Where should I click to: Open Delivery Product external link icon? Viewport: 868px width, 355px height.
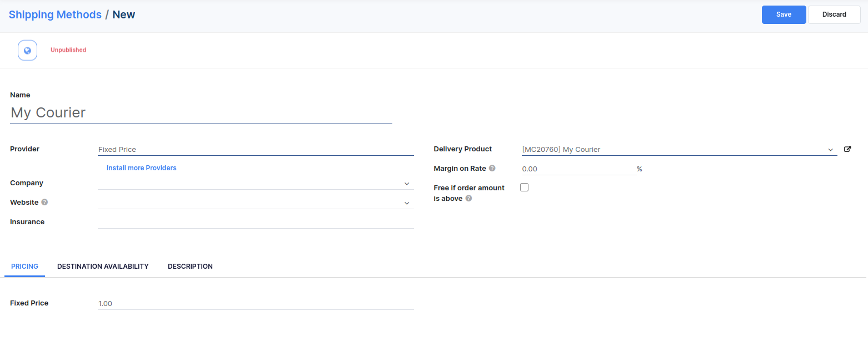click(x=847, y=149)
